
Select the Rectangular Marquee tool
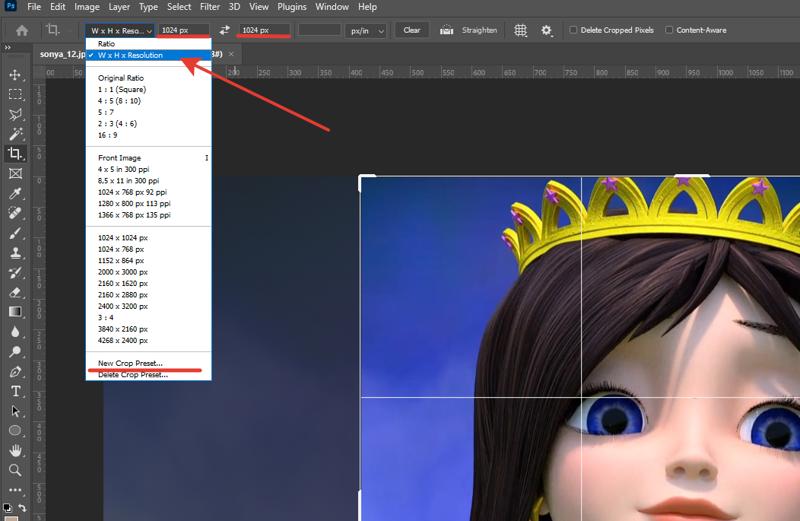(15, 95)
